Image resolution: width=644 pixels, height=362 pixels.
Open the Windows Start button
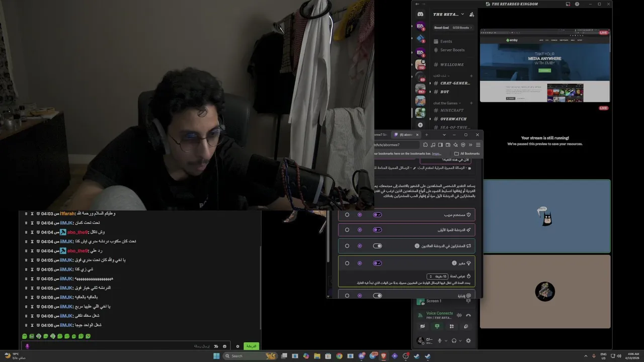(x=216, y=356)
